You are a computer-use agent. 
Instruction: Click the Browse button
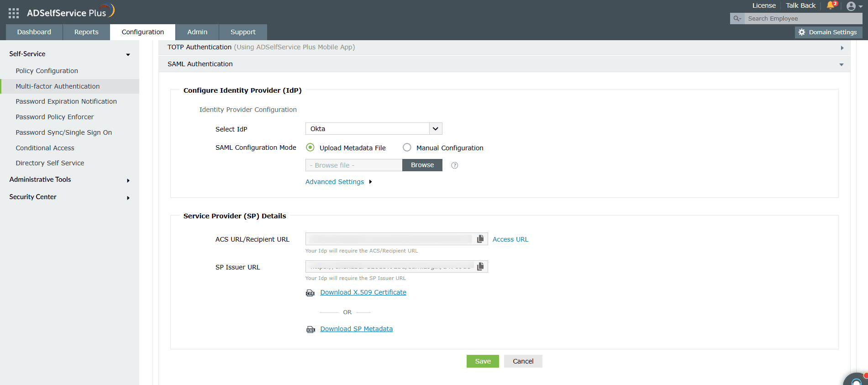422,165
